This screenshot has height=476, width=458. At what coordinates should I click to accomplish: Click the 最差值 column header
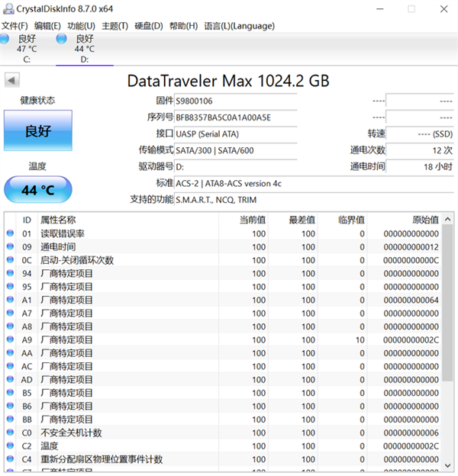(x=293, y=220)
